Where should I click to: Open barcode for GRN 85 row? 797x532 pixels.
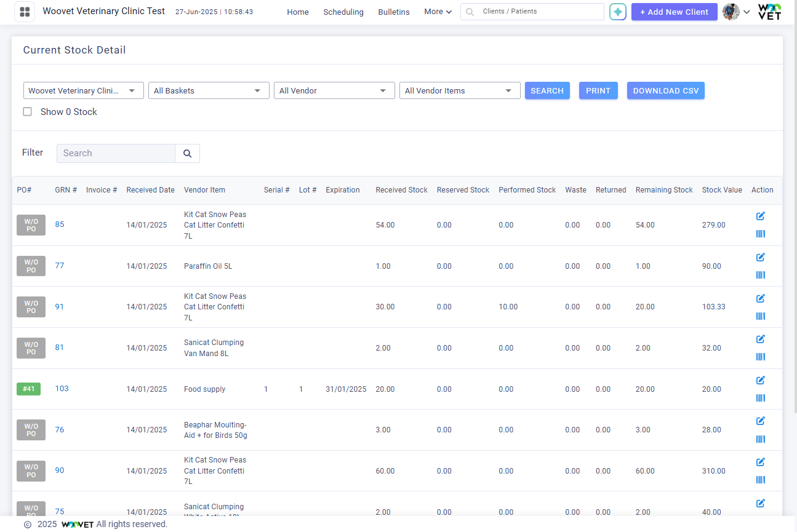point(761,234)
